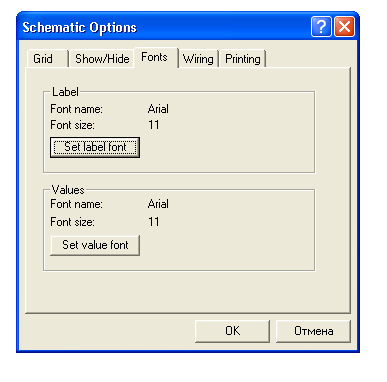Click the Set value font button
387x382 pixels.
tap(95, 245)
